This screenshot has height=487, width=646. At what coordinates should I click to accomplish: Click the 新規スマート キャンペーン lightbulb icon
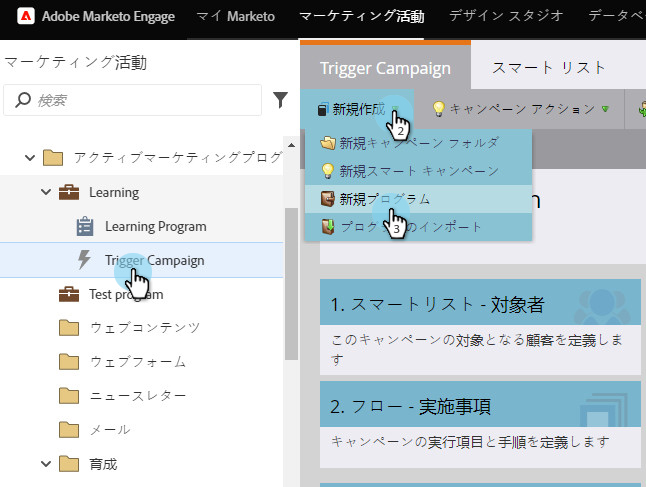328,171
